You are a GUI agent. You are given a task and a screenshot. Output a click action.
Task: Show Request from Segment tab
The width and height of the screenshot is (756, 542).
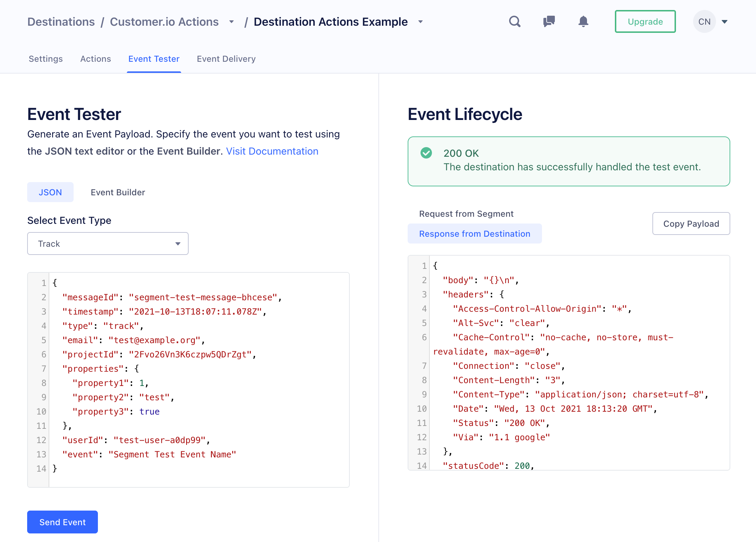click(466, 214)
